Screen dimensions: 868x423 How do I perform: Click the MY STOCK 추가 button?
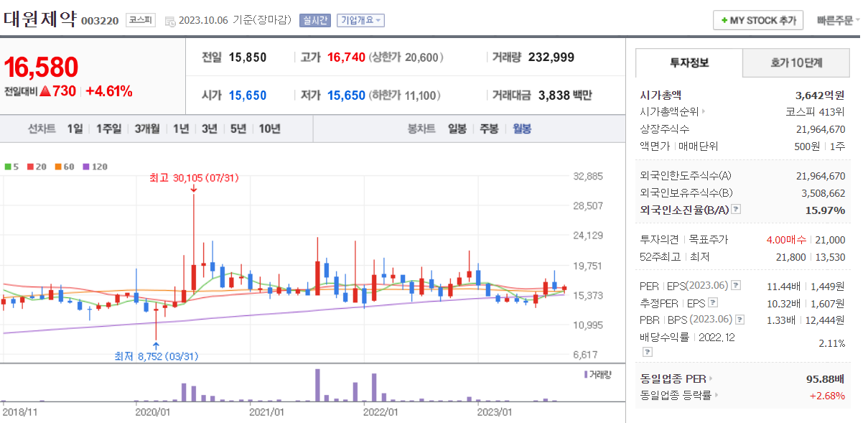(x=758, y=20)
